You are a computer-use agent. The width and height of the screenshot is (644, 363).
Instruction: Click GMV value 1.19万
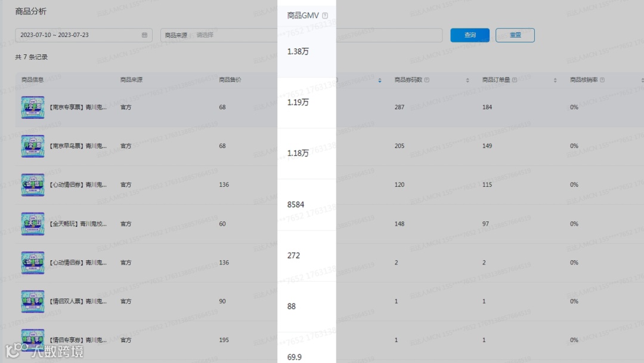(298, 102)
